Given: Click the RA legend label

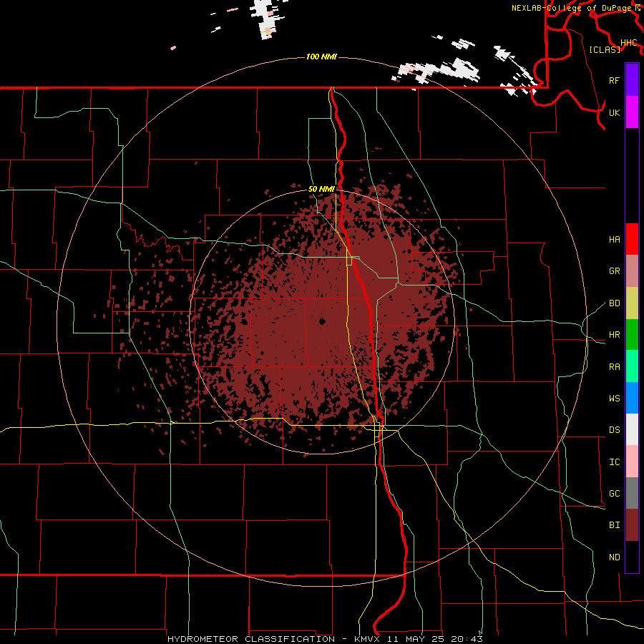Looking at the screenshot, I should coord(614,366).
